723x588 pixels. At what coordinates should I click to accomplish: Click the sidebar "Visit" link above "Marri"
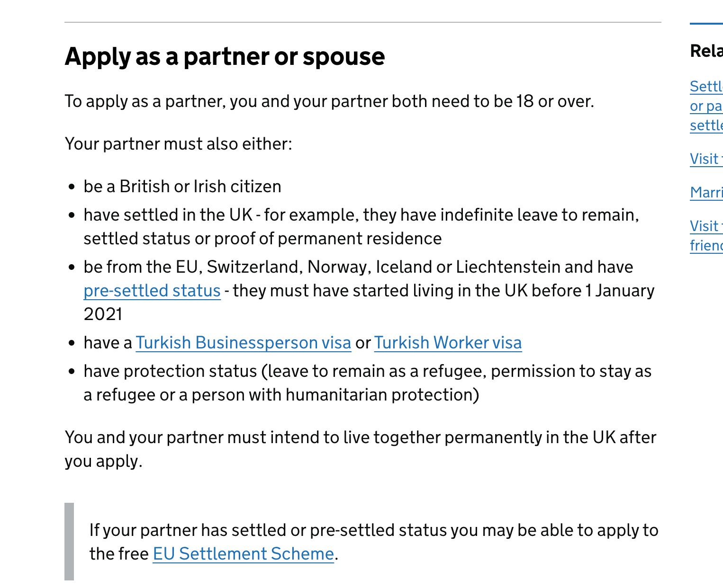coord(706,159)
